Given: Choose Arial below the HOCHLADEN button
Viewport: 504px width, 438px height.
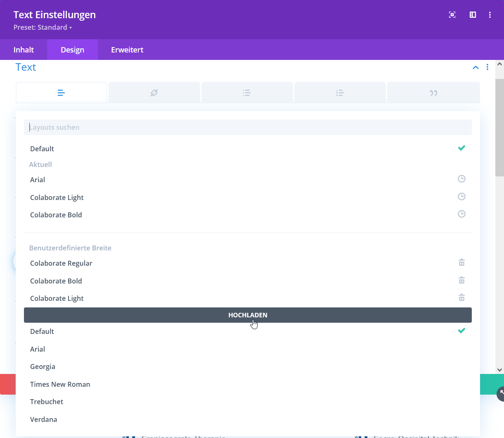Looking at the screenshot, I should coord(248,349).
